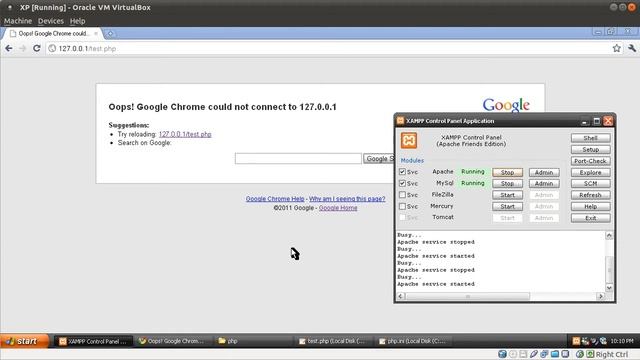Click VirtualBox mouse integration status icon
The image size is (640, 360).
point(580,354)
